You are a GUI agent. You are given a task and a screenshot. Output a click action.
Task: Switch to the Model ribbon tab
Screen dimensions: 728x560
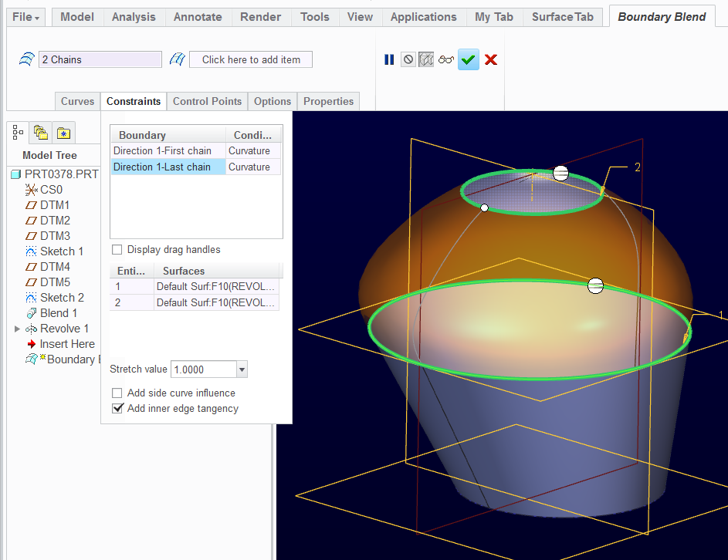point(77,17)
